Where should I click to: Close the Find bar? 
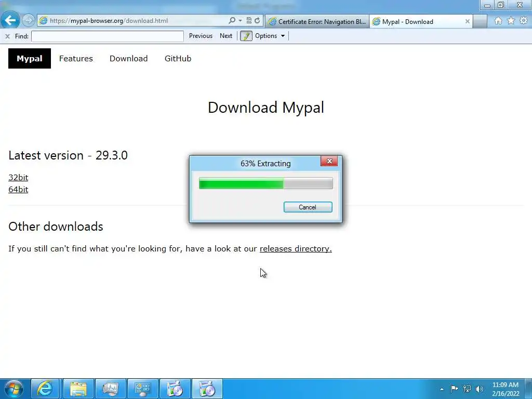tap(7, 36)
